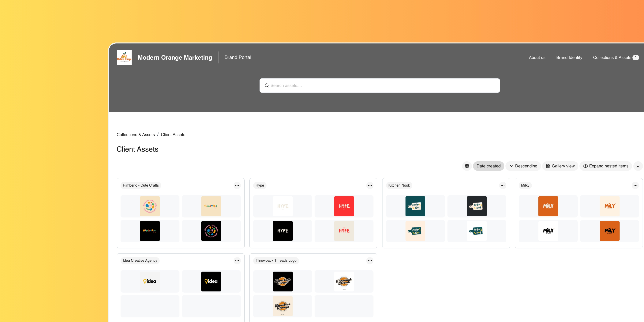Open options menu for Hype collection
The image size is (644, 322).
point(370,186)
